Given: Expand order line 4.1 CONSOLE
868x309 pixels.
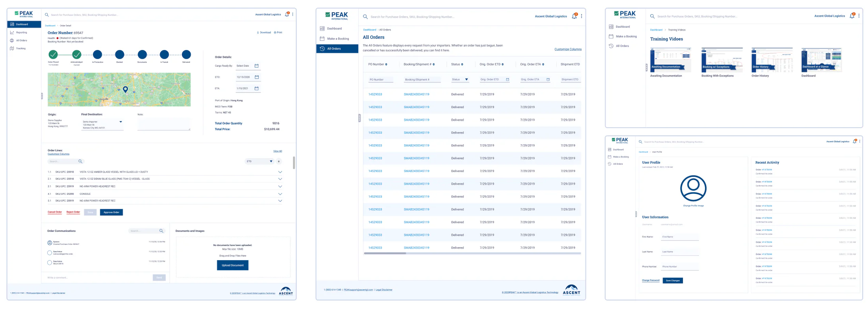Looking at the screenshot, I should point(280,194).
